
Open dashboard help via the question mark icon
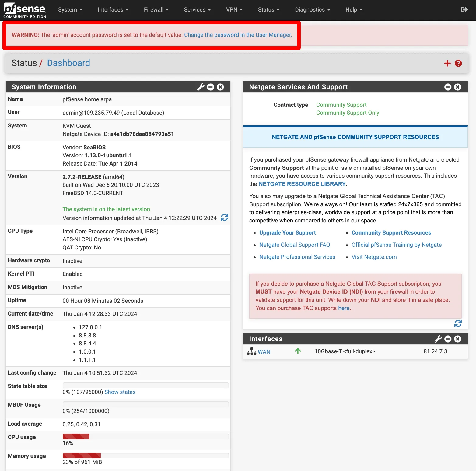[x=458, y=63]
